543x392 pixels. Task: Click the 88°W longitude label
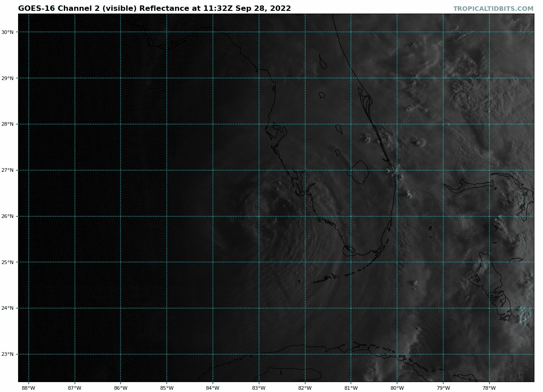point(29,387)
